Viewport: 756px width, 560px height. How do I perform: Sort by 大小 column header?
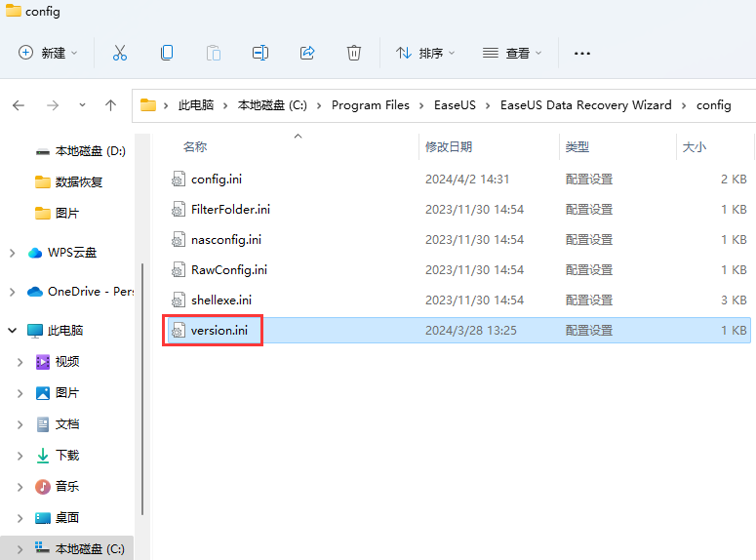point(695,146)
